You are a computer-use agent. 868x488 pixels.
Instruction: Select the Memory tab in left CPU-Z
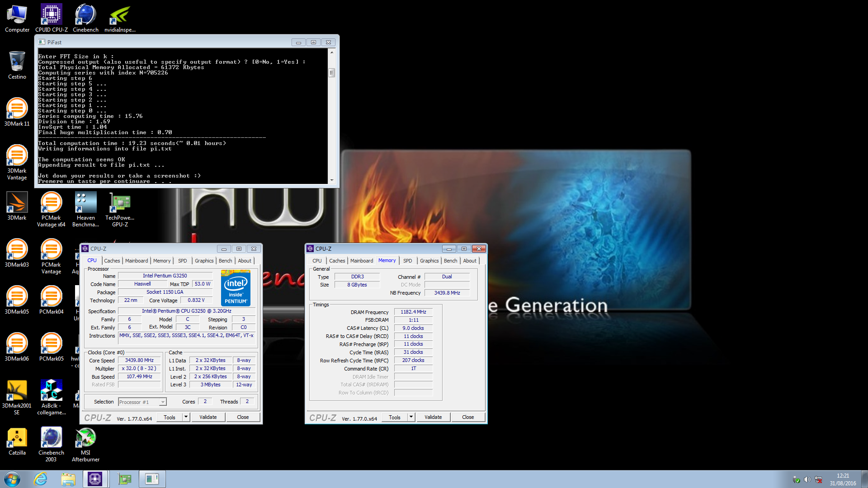click(x=162, y=261)
